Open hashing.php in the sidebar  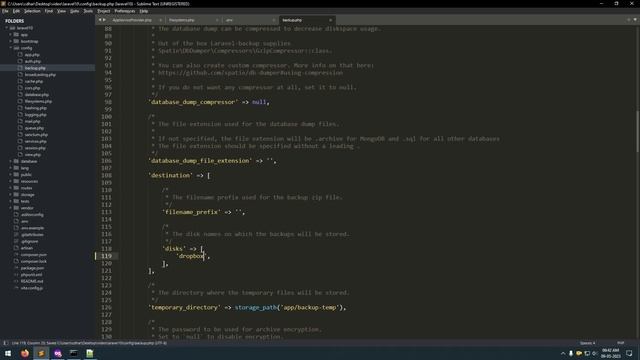36,108
